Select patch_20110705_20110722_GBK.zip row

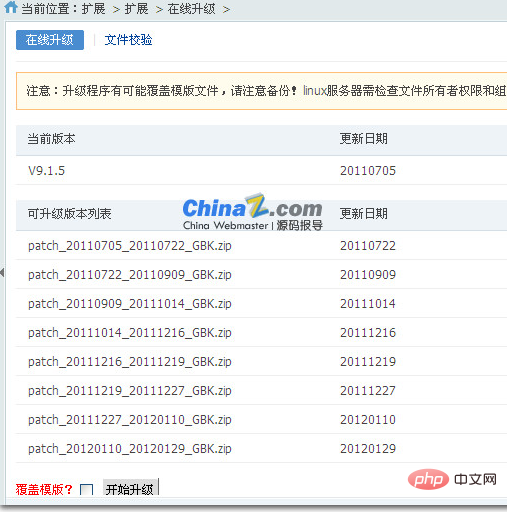(261, 246)
